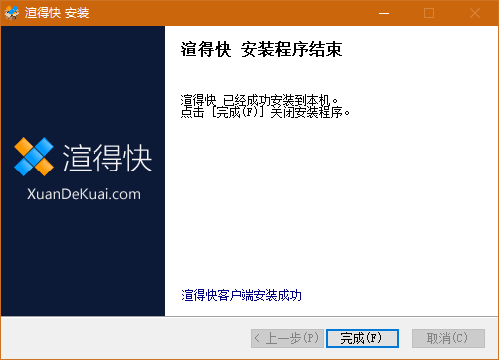
Task: Click the greyed-out 取消(C) cancel button
Action: point(448,338)
